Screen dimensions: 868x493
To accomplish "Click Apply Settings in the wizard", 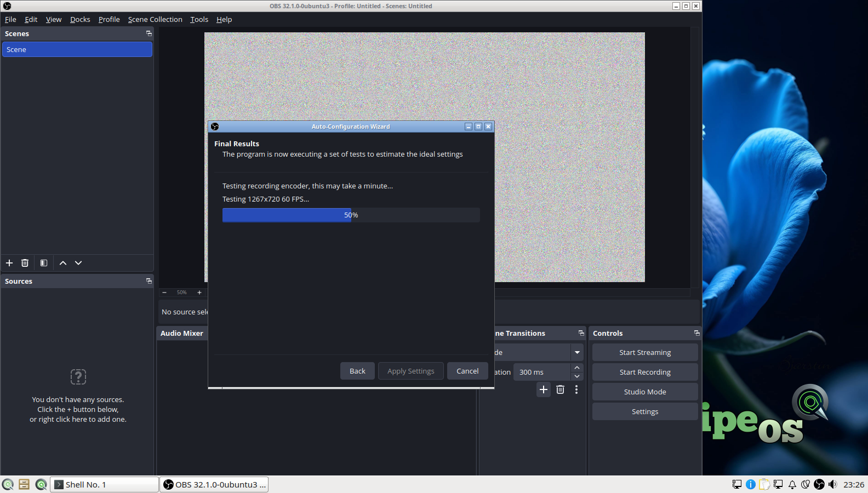I will (411, 371).
